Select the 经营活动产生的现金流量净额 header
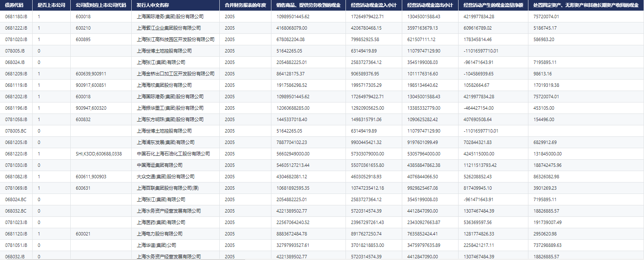The width and height of the screenshot is (644, 260). coord(493,6)
